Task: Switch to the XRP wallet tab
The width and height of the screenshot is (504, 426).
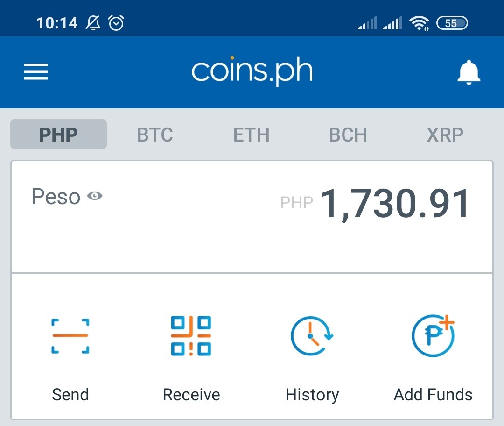Action: [x=445, y=135]
